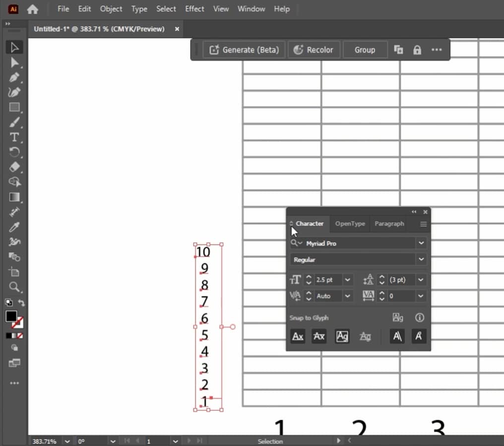Select the Eraser tool
This screenshot has width=504, height=446.
tap(14, 167)
